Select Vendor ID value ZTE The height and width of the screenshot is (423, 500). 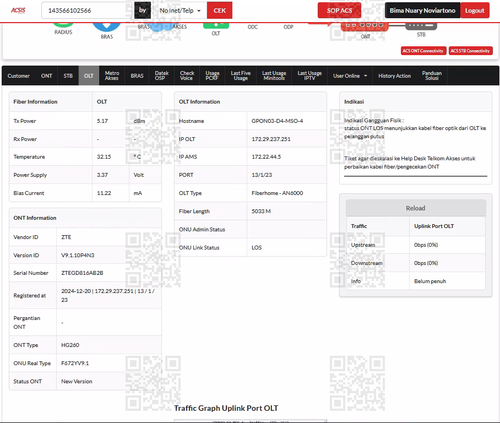coord(66,237)
